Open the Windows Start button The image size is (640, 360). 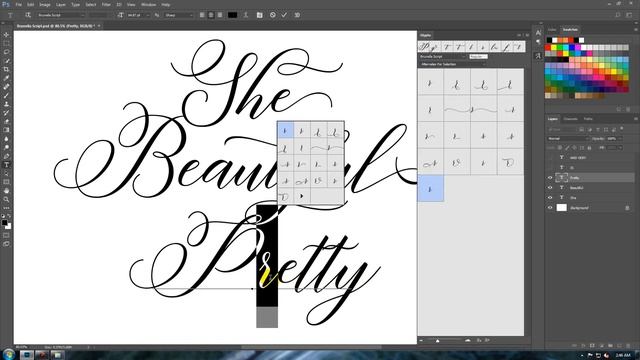8,354
